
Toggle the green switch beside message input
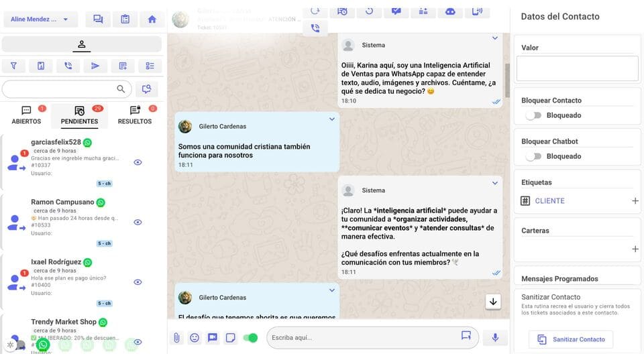(250, 338)
